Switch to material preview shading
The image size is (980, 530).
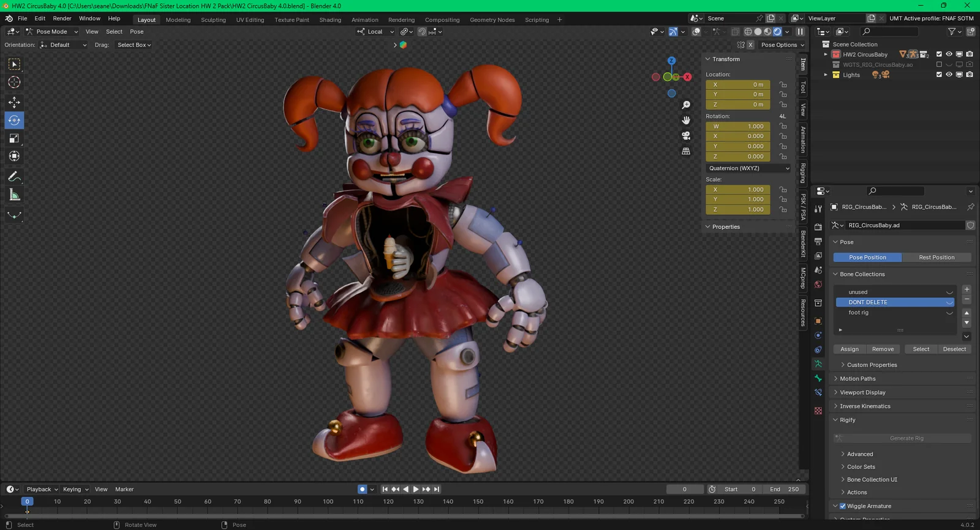767,32
